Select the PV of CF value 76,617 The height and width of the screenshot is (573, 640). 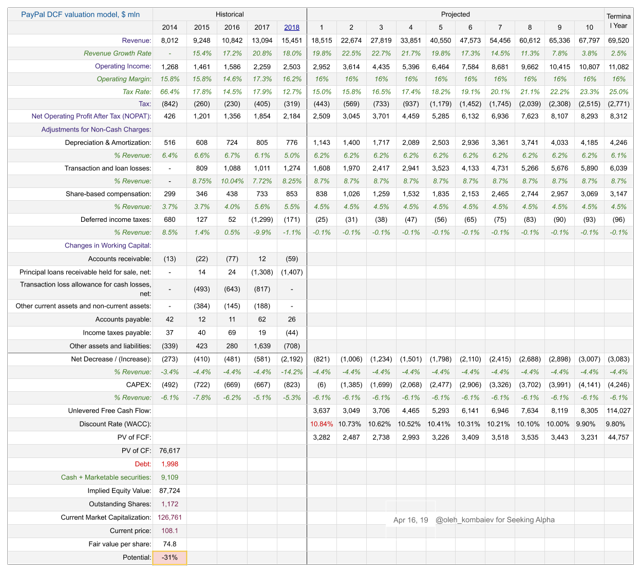pyautogui.click(x=169, y=451)
